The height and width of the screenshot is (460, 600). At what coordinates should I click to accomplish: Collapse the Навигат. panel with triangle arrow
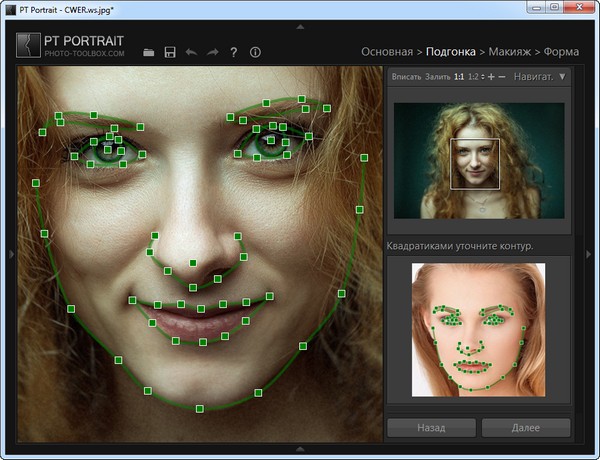pyautogui.click(x=562, y=76)
